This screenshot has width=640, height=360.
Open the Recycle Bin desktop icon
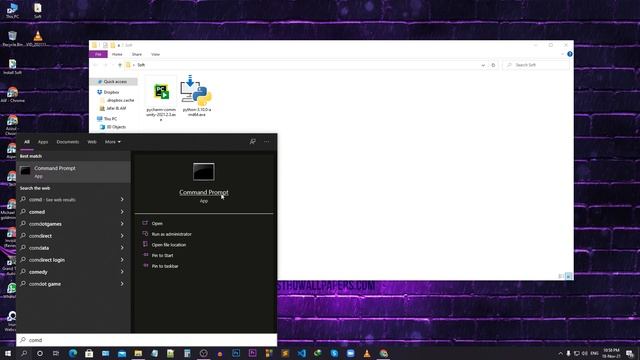point(12,38)
